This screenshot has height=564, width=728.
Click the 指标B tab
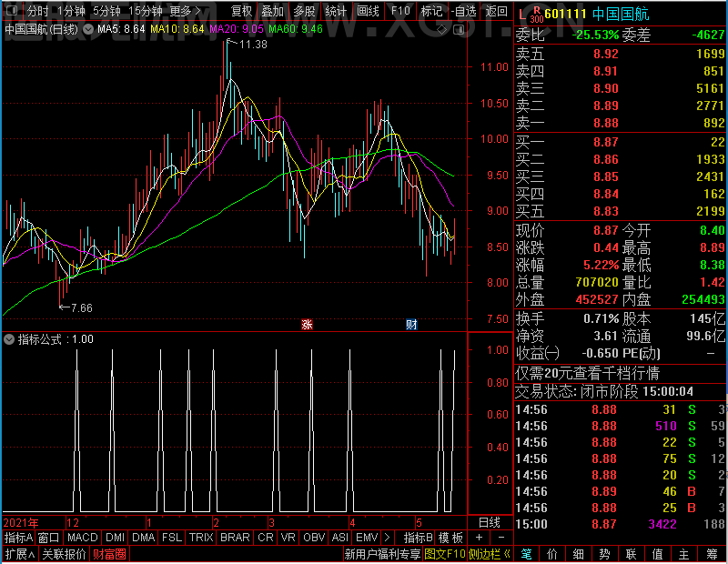click(419, 538)
